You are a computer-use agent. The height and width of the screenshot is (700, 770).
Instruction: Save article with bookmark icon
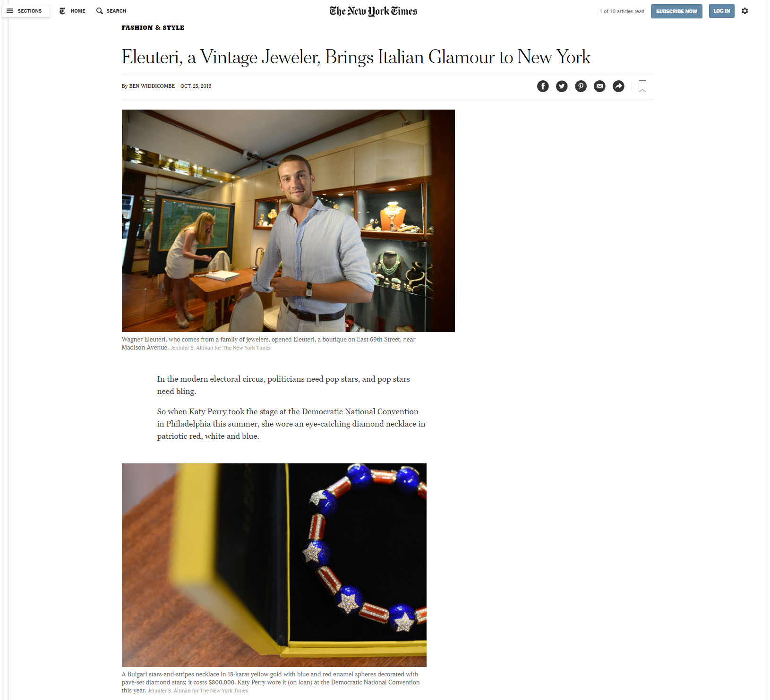[x=642, y=86]
